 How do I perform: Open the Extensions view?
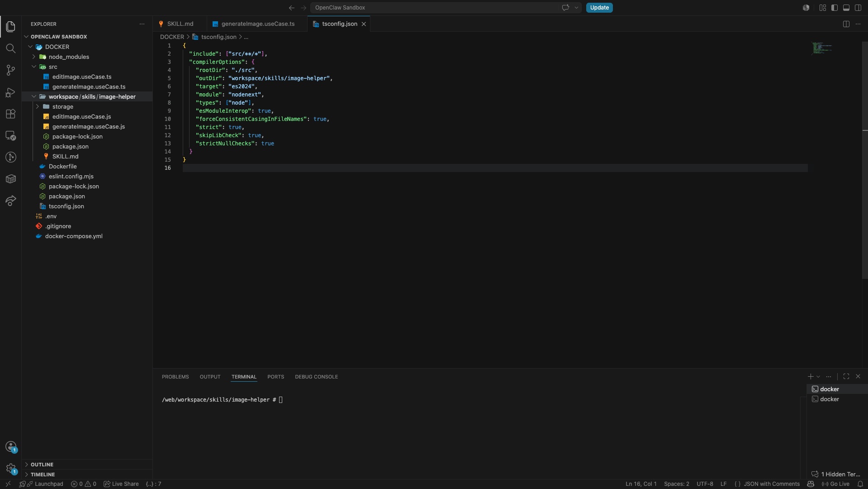point(10,114)
